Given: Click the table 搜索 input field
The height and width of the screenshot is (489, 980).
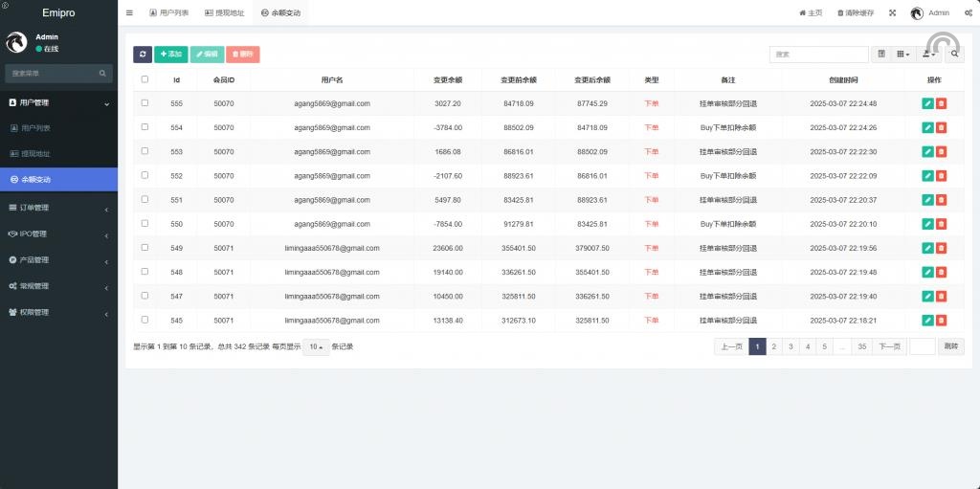Looking at the screenshot, I should pyautogui.click(x=818, y=55).
